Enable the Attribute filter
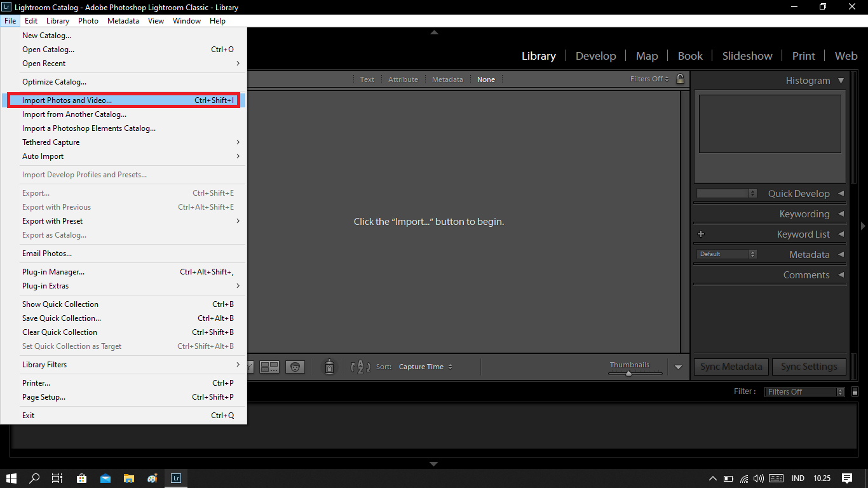This screenshot has height=488, width=868. (x=403, y=79)
